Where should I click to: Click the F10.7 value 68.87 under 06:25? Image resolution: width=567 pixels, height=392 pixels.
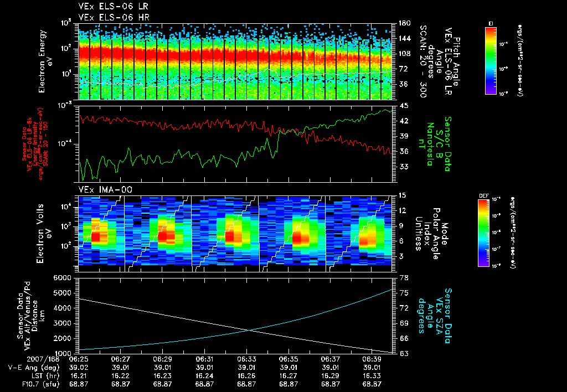click(79, 384)
